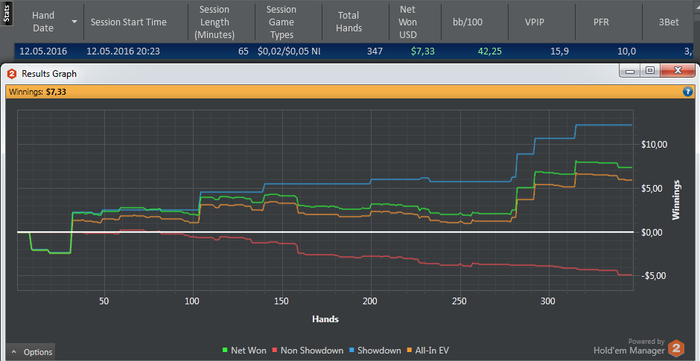Screen dimensions: 700x361
Task: Click the Hold'em Manager 2 logo in the title bar
Action: [x=12, y=74]
